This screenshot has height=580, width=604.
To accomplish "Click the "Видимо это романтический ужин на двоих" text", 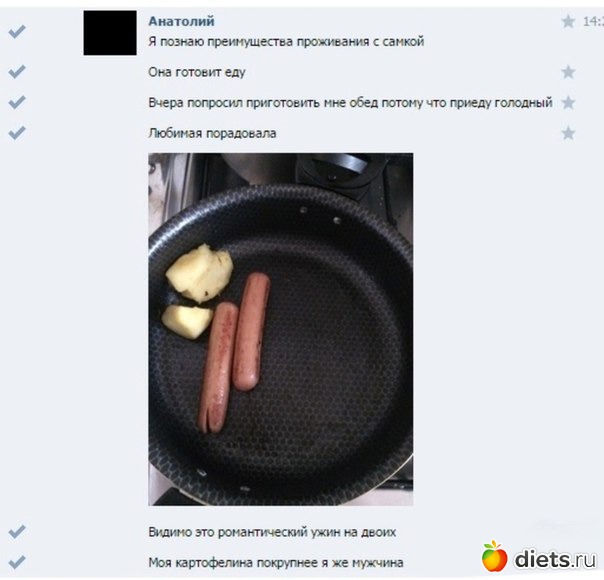I will (272, 532).
